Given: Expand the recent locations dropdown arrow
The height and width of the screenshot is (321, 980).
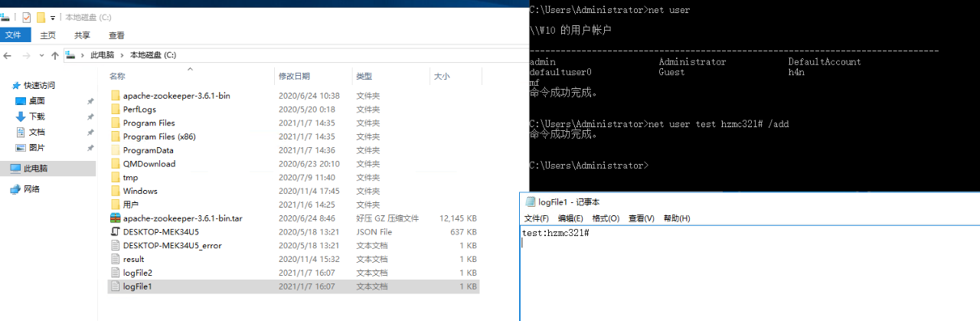Looking at the screenshot, I should pyautogui.click(x=41, y=55).
